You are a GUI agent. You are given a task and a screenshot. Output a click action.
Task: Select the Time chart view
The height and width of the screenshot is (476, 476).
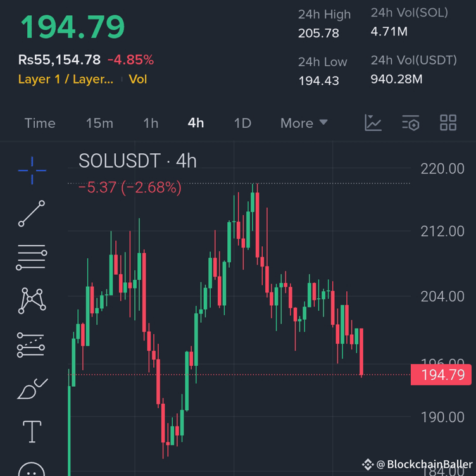pos(40,123)
